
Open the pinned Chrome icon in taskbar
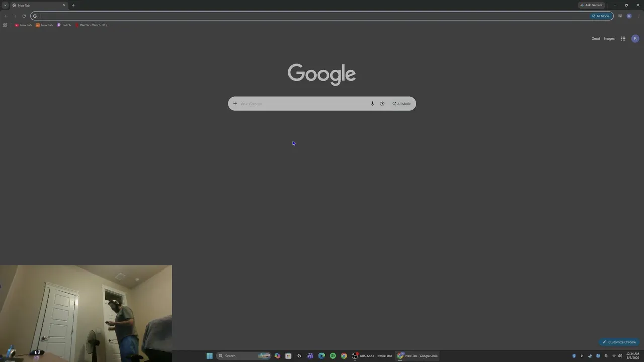[344, 356]
